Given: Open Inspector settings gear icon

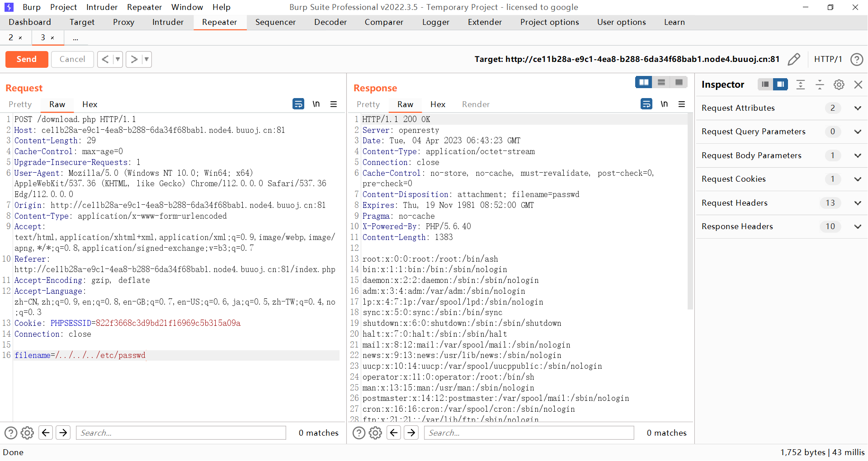Looking at the screenshot, I should point(839,85).
